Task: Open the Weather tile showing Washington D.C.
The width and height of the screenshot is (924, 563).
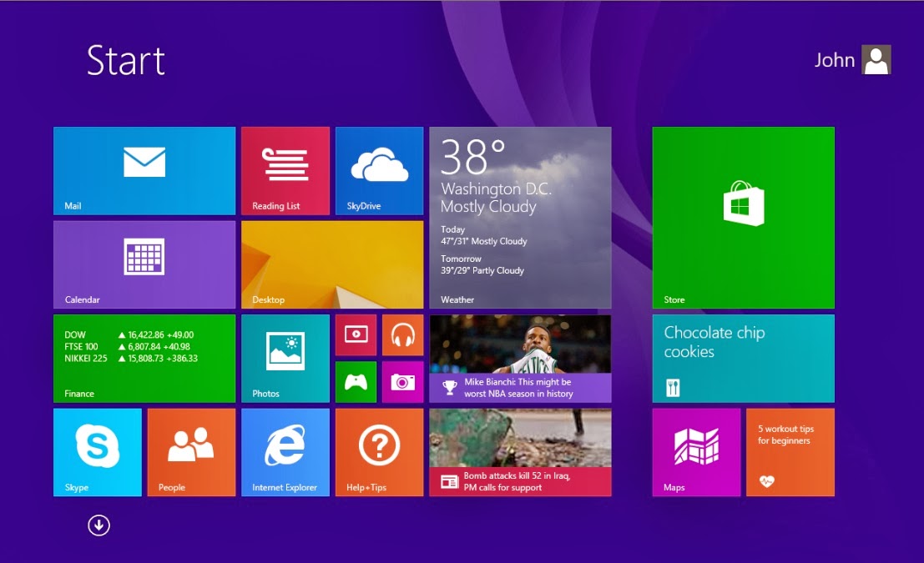Action: 520,218
